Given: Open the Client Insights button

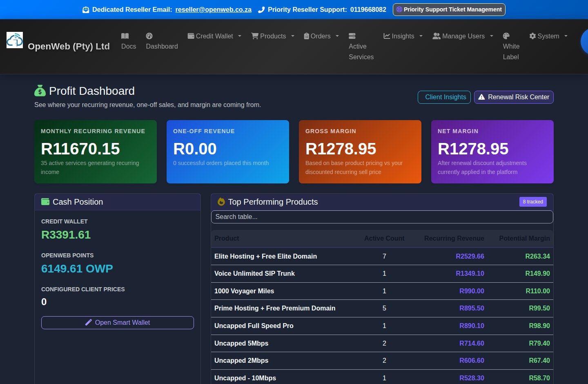Looking at the screenshot, I should click(x=444, y=97).
